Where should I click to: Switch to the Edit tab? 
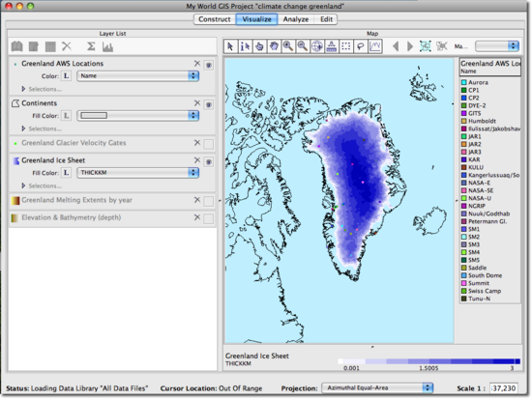point(326,19)
